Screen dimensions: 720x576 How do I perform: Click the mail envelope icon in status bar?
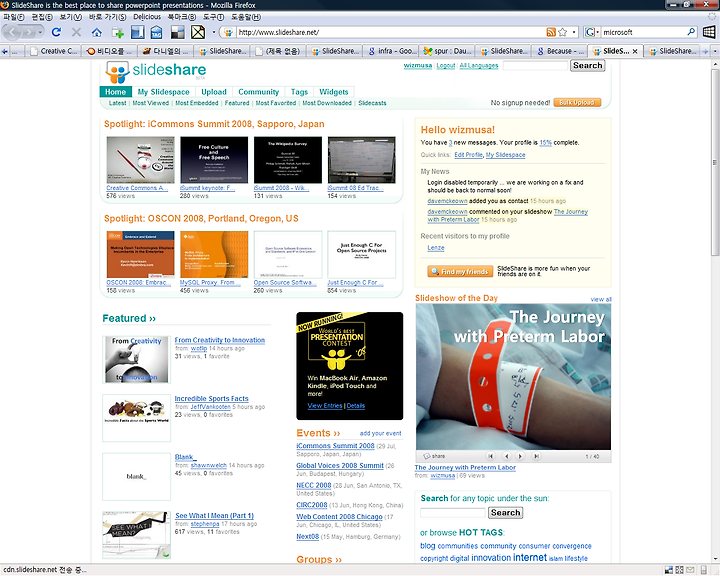pyautogui.click(x=690, y=570)
